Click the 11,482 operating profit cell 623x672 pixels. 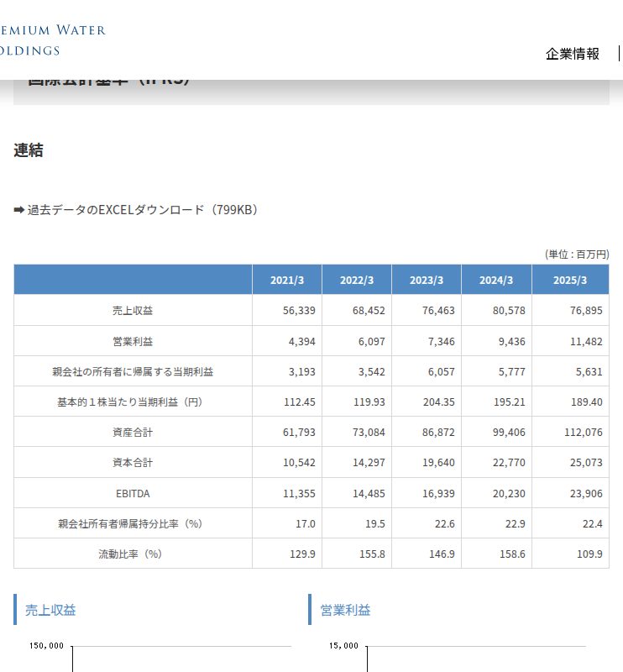tap(570, 341)
